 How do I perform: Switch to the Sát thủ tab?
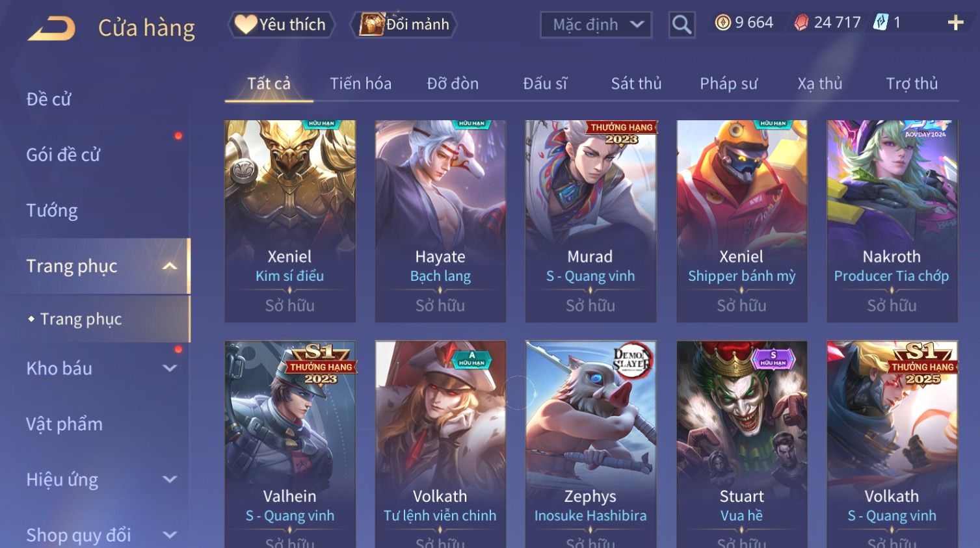[636, 84]
